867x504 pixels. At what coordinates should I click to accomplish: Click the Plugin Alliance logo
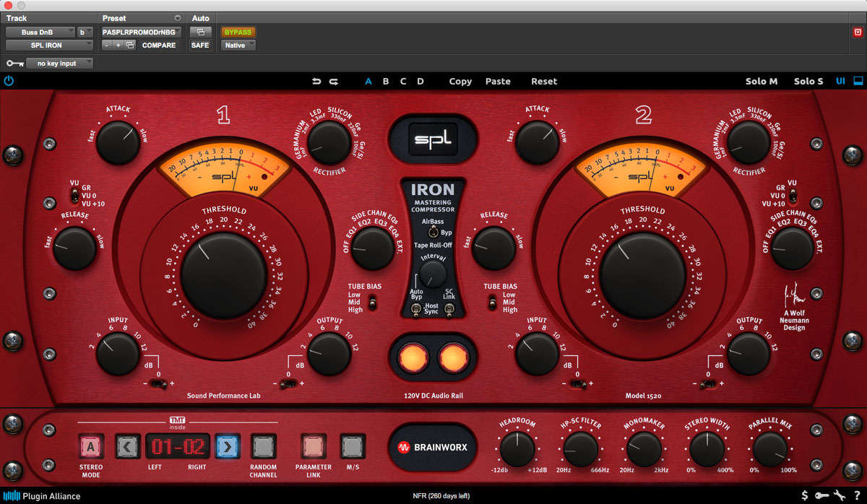[42, 496]
